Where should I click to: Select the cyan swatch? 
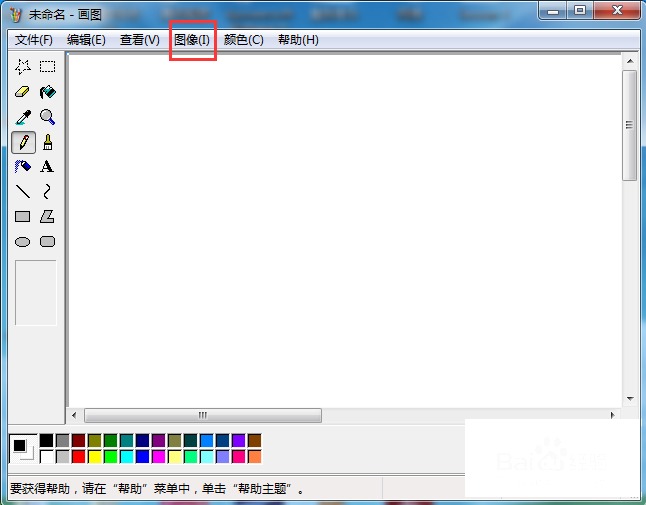[x=126, y=456]
